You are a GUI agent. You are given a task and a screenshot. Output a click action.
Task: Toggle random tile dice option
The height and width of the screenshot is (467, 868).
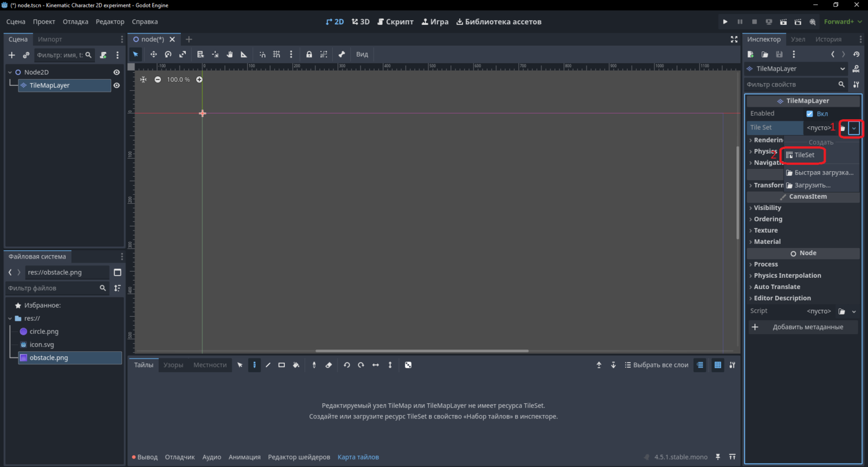[408, 365]
